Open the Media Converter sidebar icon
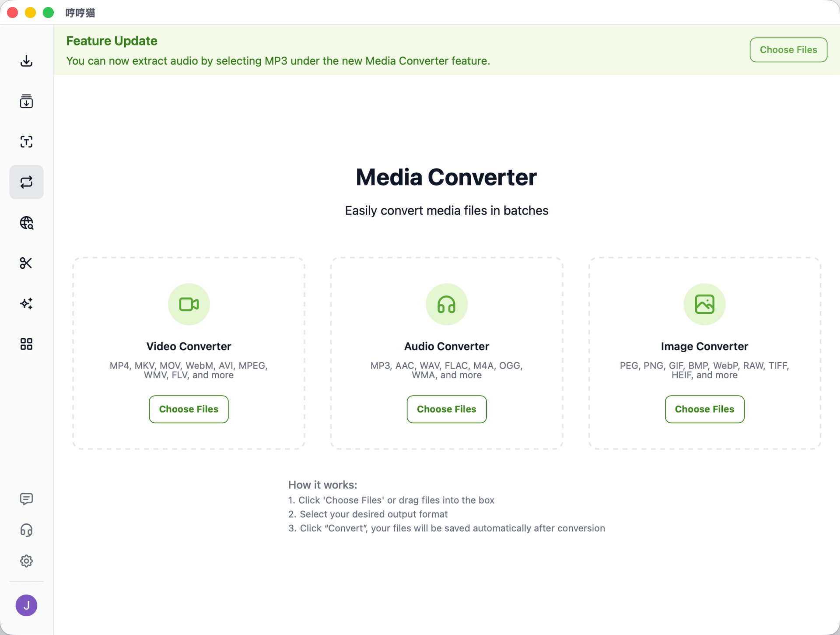Screen dimensions: 840x635 tap(26, 182)
